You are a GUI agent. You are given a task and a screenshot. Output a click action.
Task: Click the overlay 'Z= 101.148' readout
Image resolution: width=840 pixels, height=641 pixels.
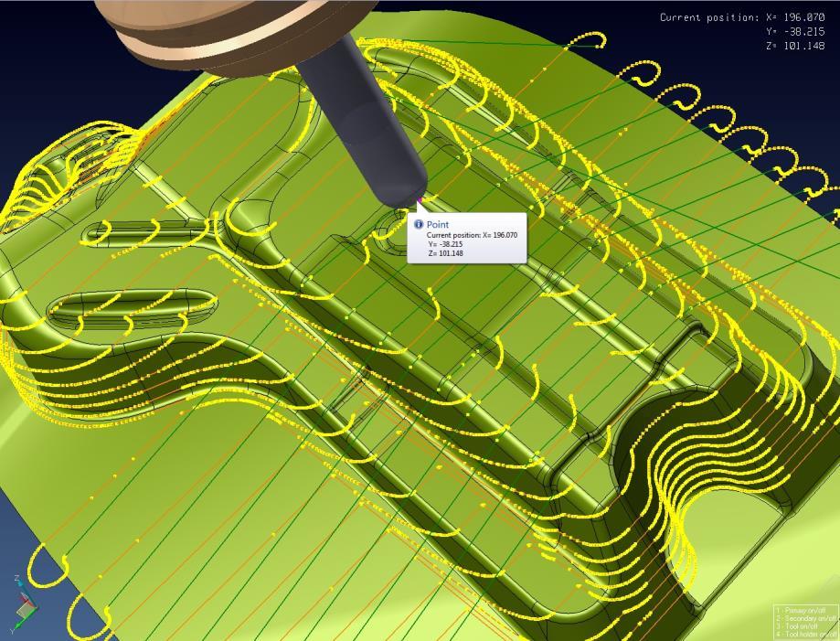pos(795,46)
